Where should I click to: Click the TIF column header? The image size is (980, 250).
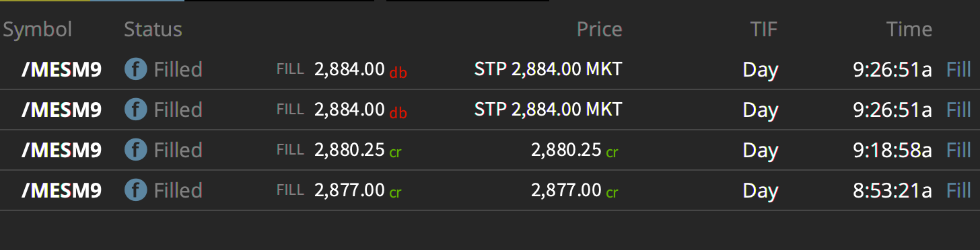(764, 30)
